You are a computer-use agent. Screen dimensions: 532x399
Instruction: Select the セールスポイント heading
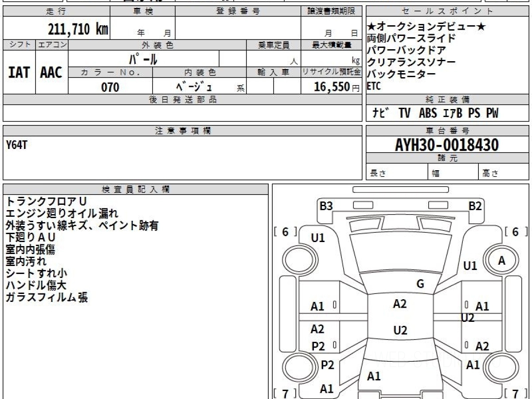tap(447, 12)
